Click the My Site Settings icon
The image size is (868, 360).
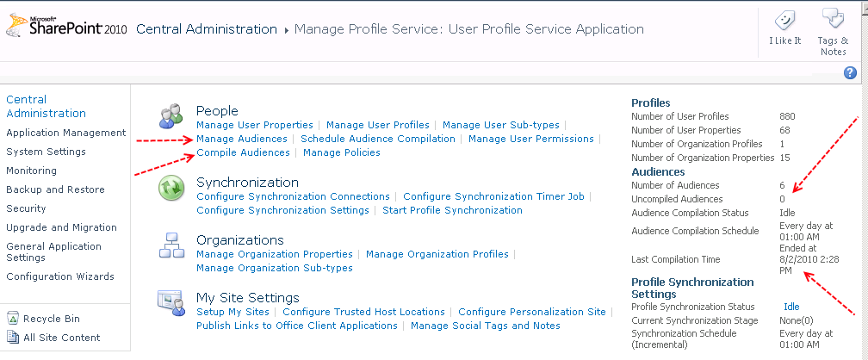(x=171, y=303)
